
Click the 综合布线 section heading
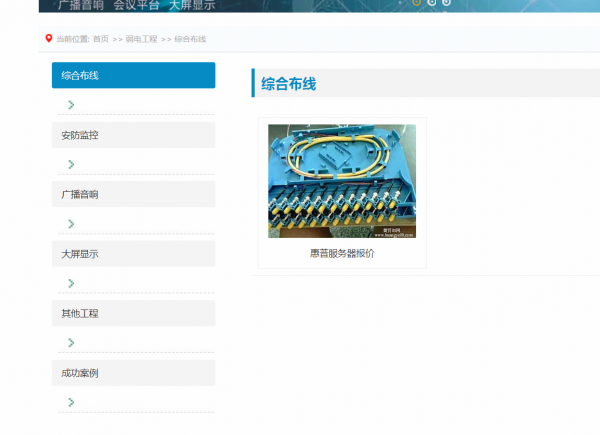pyautogui.click(x=288, y=84)
